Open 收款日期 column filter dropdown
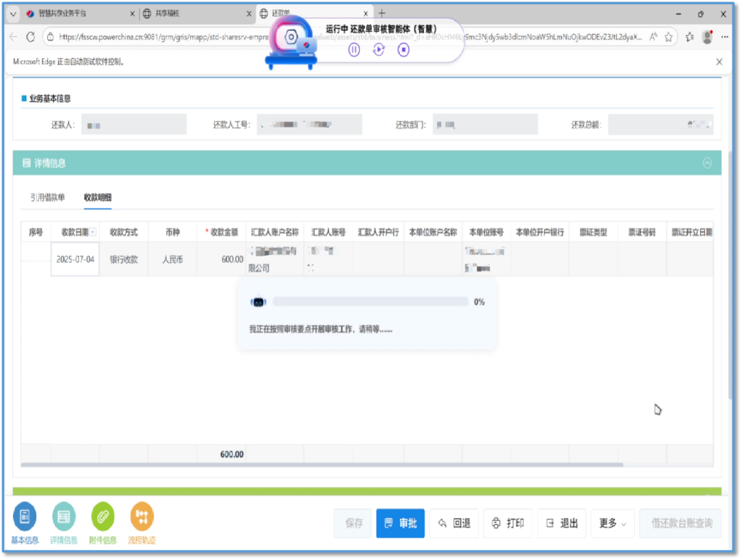This screenshot has width=742, height=560. point(93,232)
